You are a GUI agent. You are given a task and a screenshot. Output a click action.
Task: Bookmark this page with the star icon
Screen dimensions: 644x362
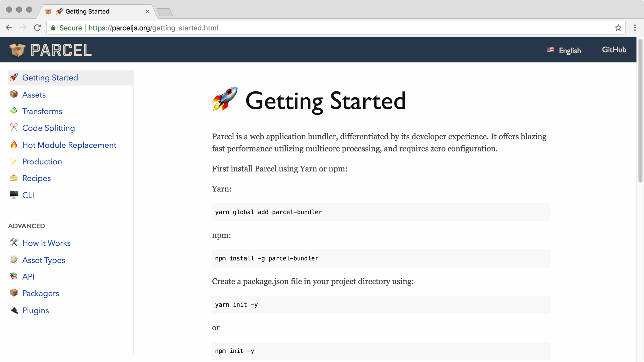(618, 28)
